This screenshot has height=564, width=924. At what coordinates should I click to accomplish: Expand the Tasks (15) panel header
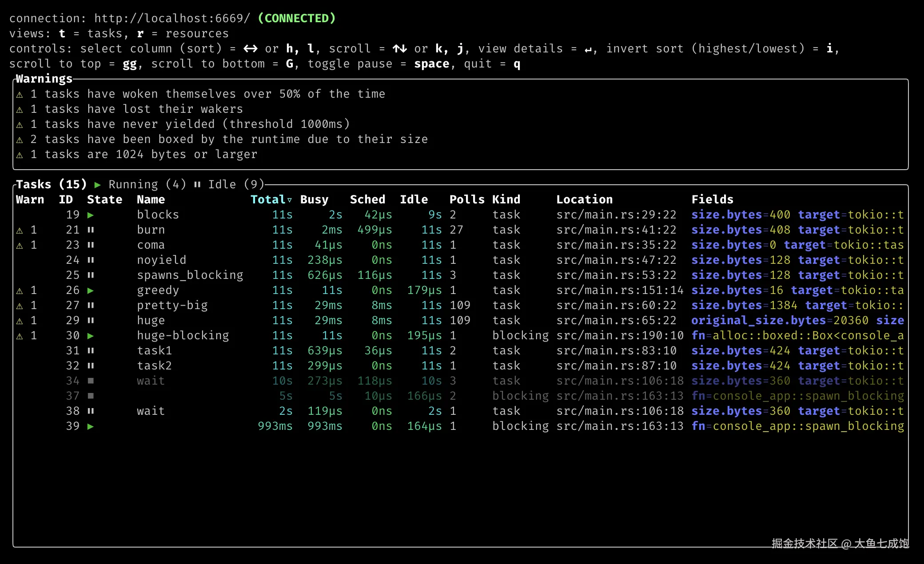51,184
